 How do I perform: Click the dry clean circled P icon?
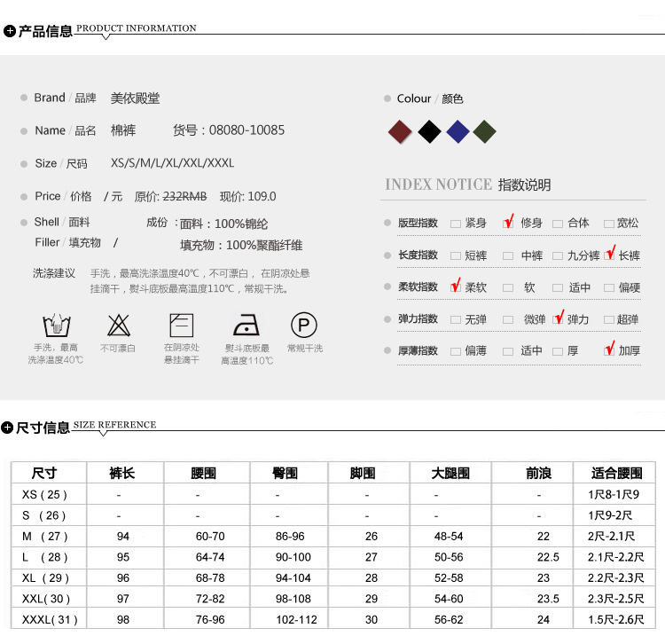[x=304, y=324]
